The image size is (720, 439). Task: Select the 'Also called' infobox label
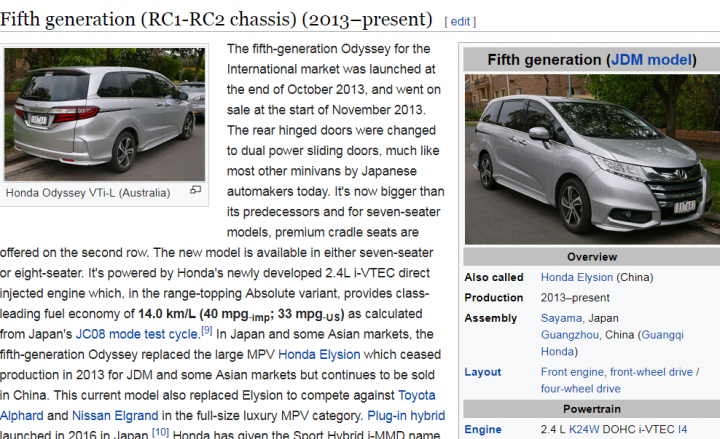(494, 277)
